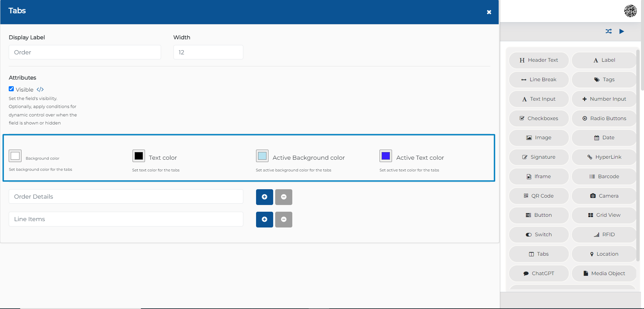This screenshot has height=309, width=644.
Task: Add a tab after Order Details with plus
Action: tap(264, 197)
